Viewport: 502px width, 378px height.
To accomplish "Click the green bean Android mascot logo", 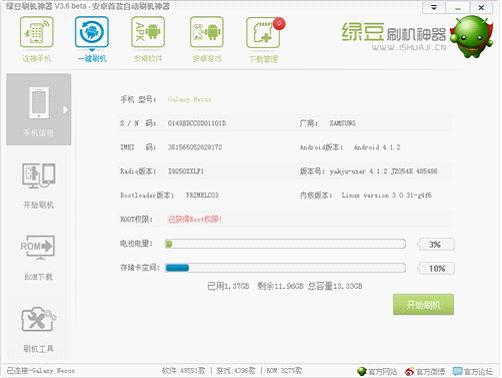I will point(472,37).
